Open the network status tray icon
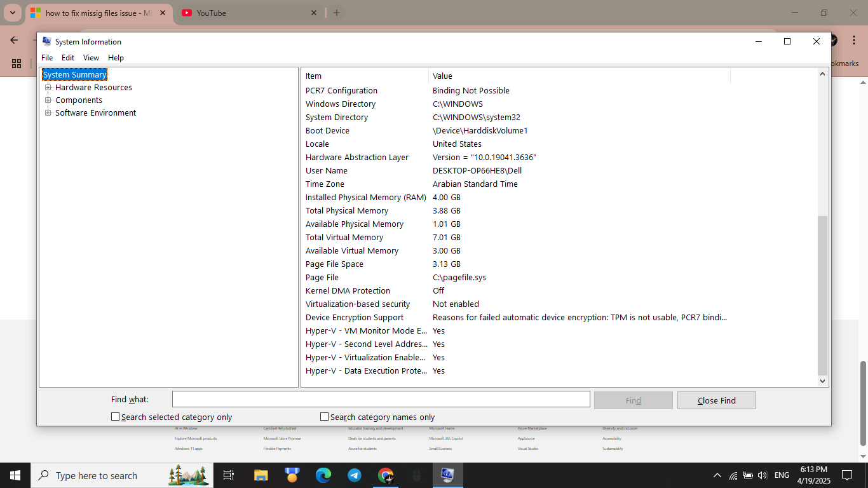The height and width of the screenshot is (488, 868). (x=733, y=475)
